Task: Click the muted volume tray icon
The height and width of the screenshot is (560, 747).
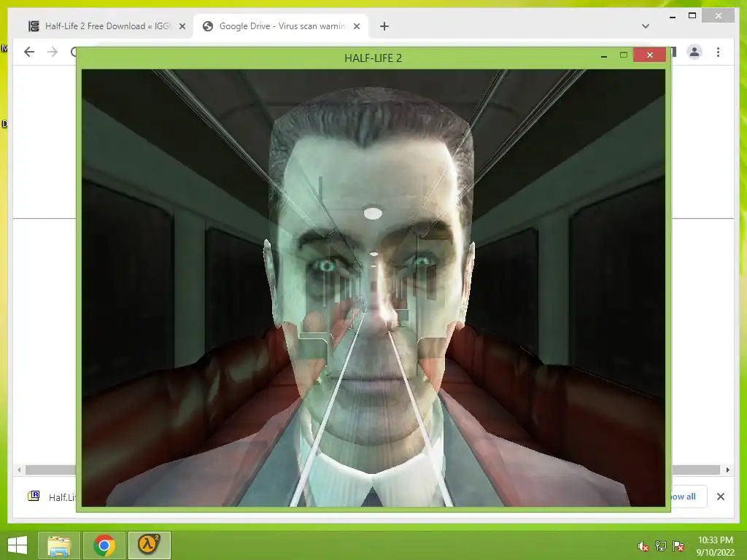Action: pos(643,546)
